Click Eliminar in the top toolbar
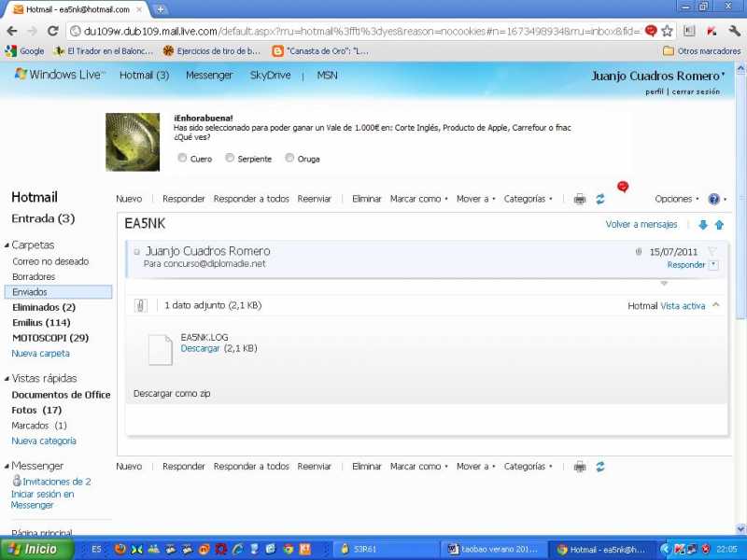 tap(367, 199)
